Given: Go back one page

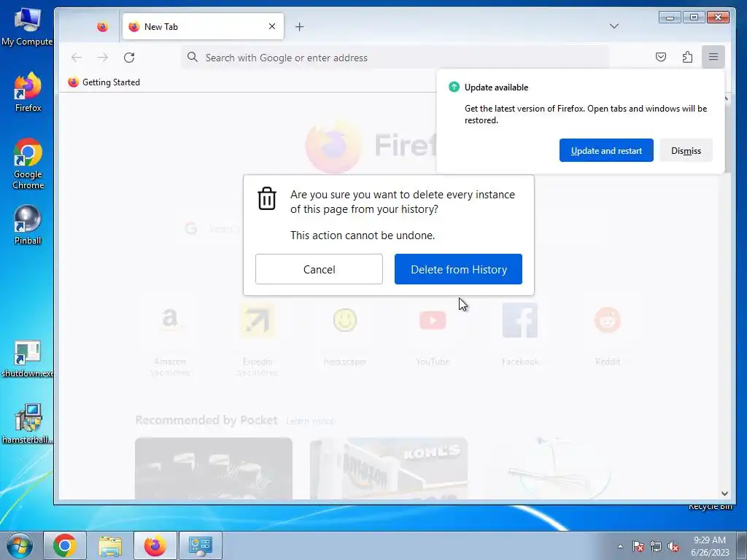Looking at the screenshot, I should pos(76,58).
